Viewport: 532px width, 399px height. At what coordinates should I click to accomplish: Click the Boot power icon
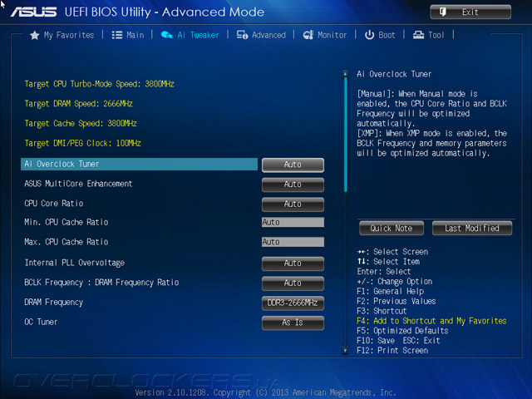[369, 35]
